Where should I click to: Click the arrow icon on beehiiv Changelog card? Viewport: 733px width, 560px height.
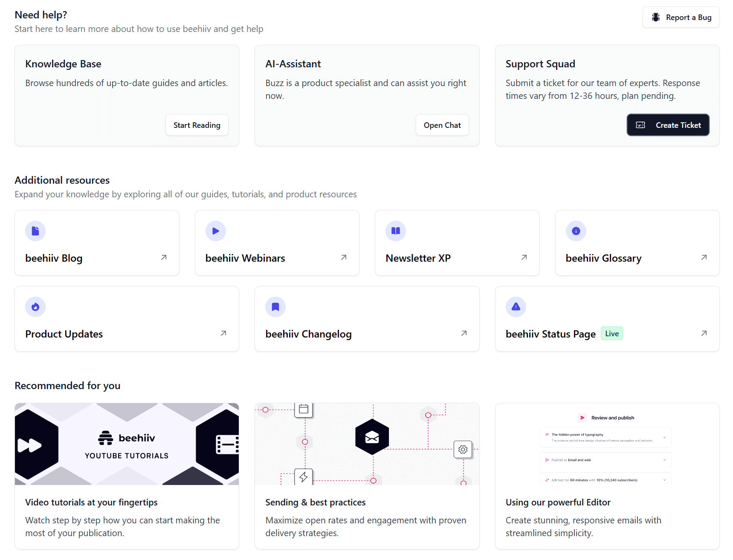click(463, 334)
